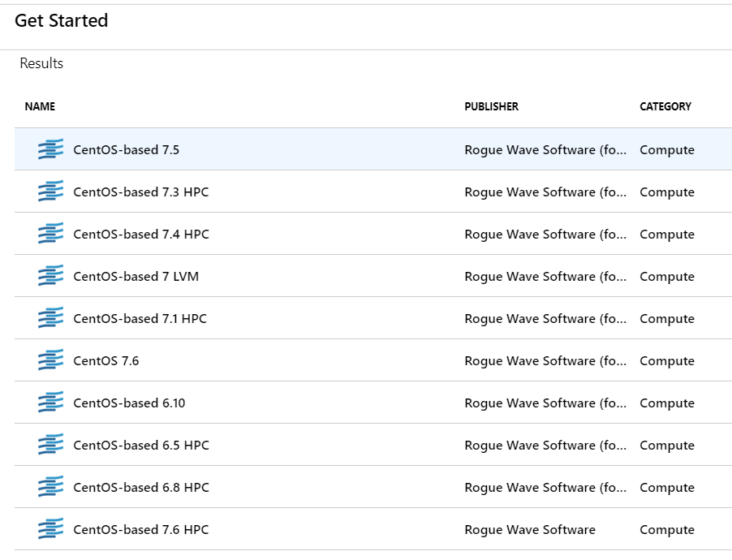This screenshot has height=560, width=732.
Task: Click publisher cell for CentOS-based 7.3 HPC
Action: [545, 192]
